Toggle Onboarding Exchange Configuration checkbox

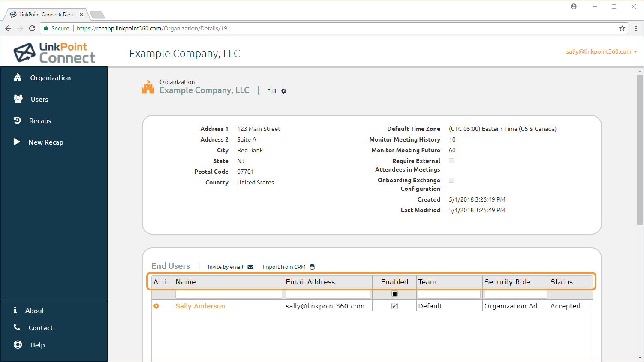pos(451,181)
